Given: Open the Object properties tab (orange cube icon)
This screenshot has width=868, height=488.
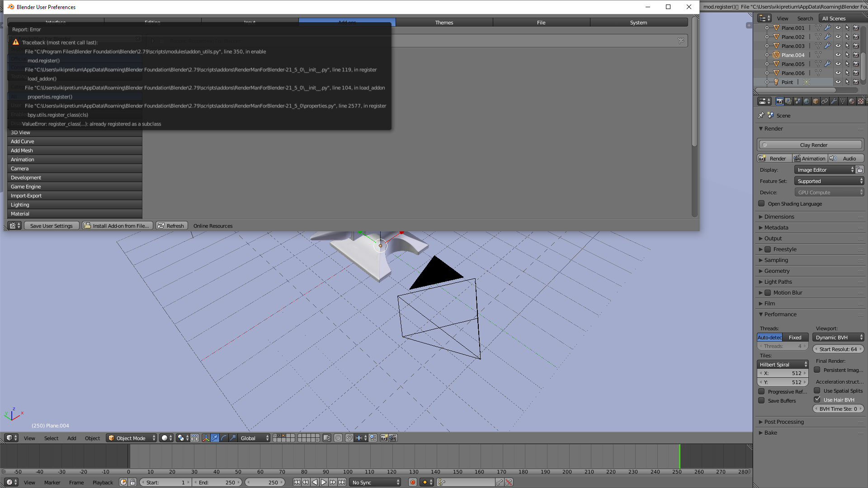Looking at the screenshot, I should (x=816, y=101).
